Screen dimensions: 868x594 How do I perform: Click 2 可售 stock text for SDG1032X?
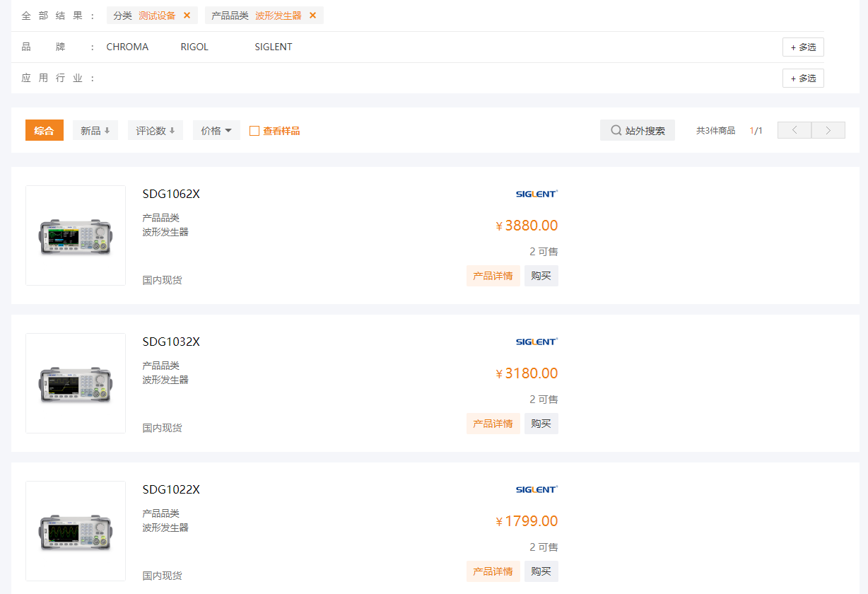pos(544,400)
